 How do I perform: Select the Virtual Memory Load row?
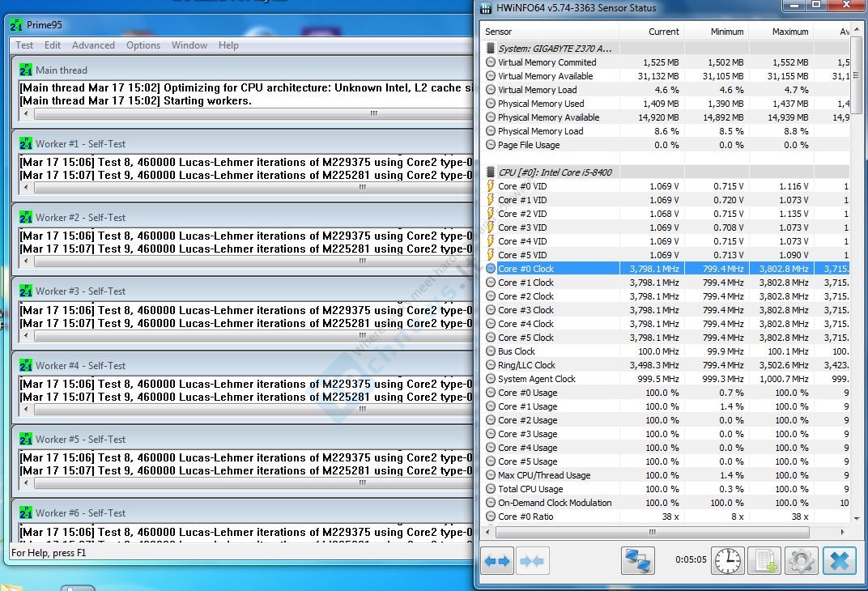[665, 90]
